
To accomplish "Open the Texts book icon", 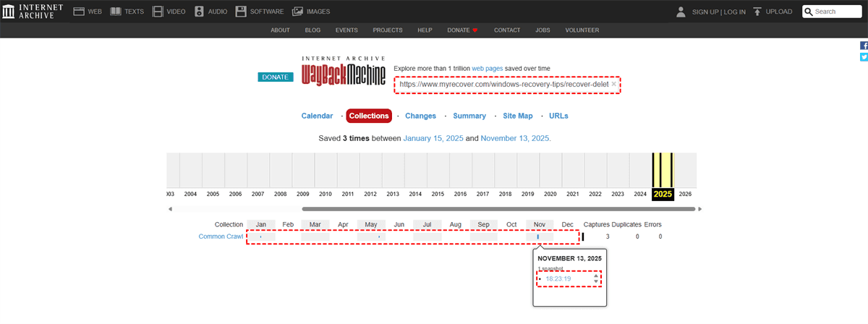I will tap(118, 12).
